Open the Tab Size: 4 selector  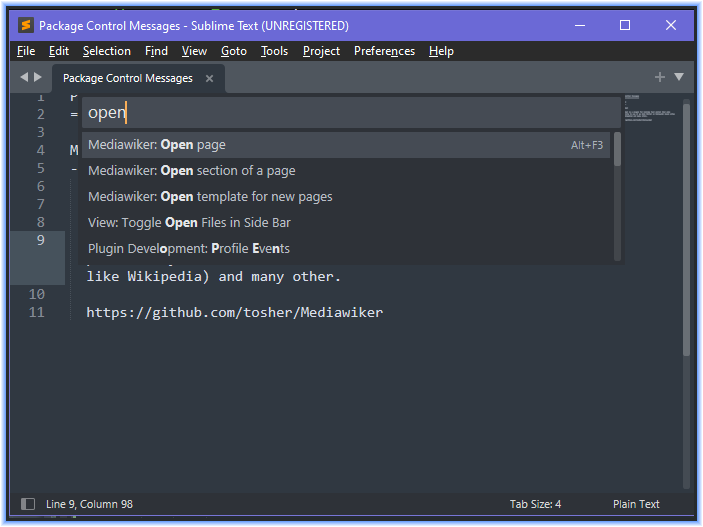point(535,504)
